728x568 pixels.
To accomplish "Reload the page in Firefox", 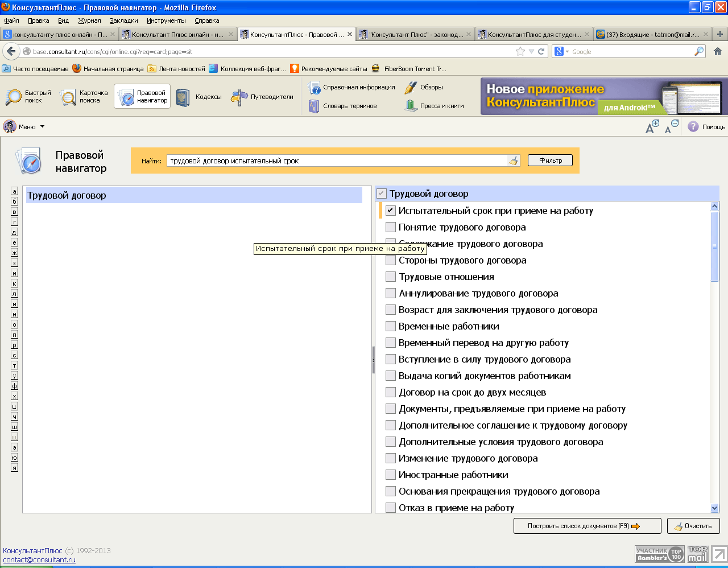I will coord(541,51).
